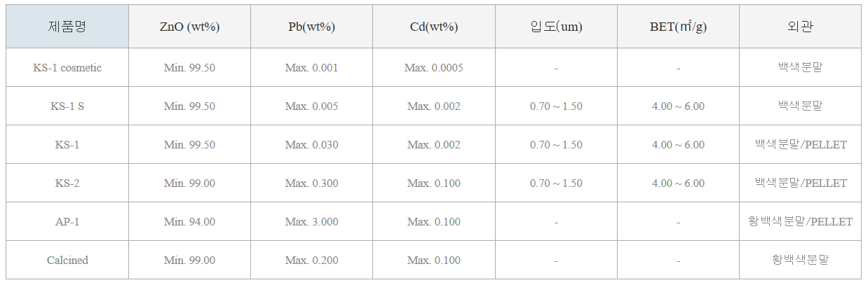Select Max. 0.030 Pb value for KS-1
The image size is (868, 285).
(311, 145)
